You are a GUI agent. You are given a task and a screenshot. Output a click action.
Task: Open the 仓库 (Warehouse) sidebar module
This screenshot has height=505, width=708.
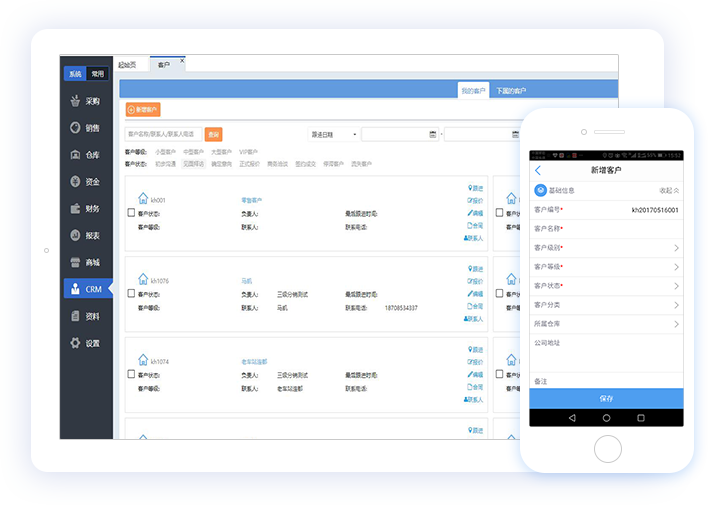pyautogui.click(x=86, y=155)
